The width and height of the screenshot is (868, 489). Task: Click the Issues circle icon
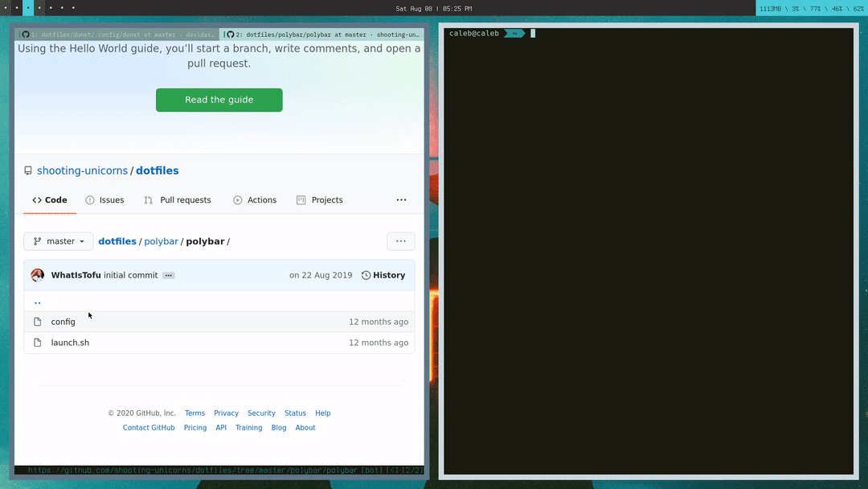click(90, 200)
